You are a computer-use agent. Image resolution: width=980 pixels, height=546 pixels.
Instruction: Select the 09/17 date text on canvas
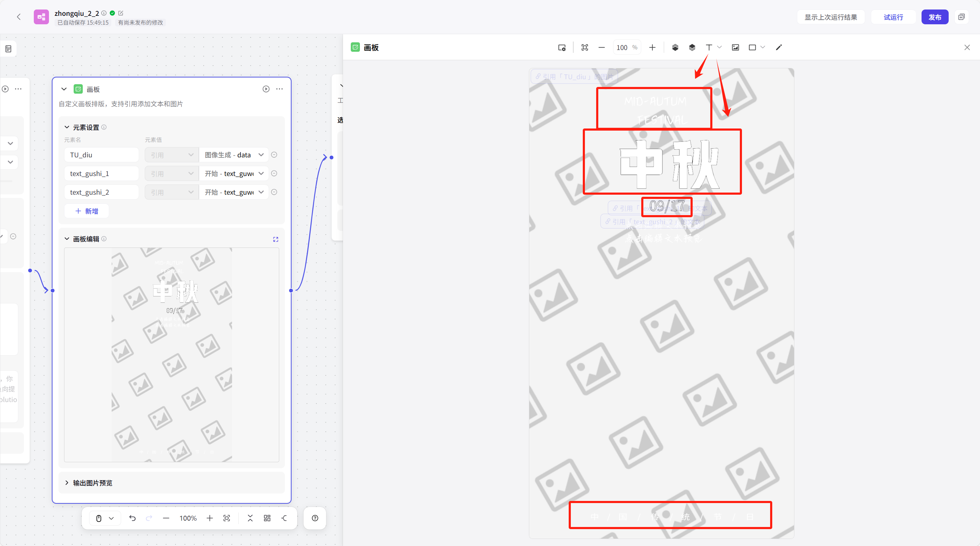tap(667, 206)
